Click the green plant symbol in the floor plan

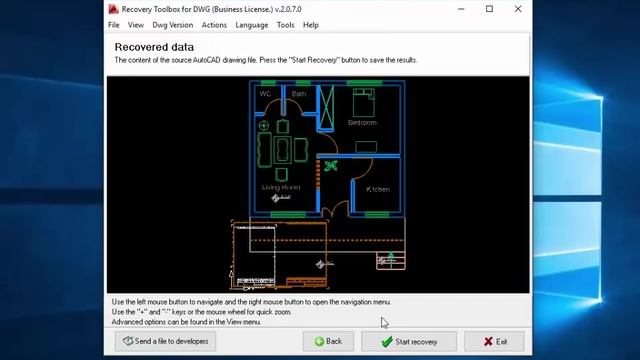(x=331, y=166)
